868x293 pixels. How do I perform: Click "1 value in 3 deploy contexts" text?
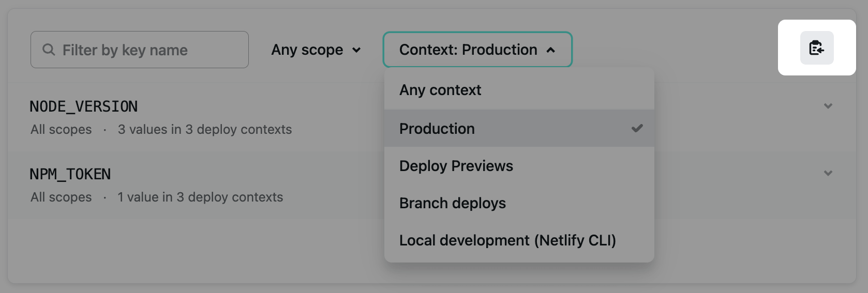pos(200,197)
